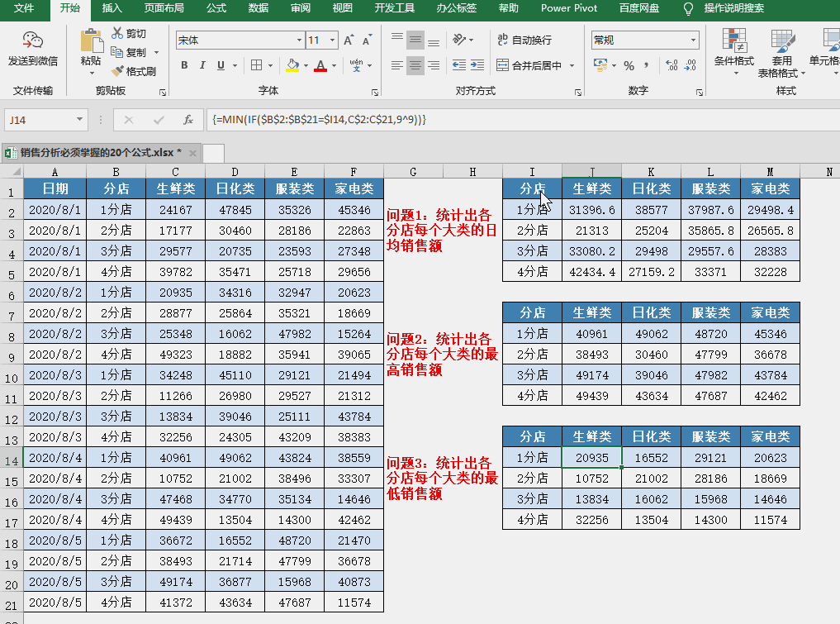Expand underline style dropdown arrow
840x624 pixels.
coord(235,65)
